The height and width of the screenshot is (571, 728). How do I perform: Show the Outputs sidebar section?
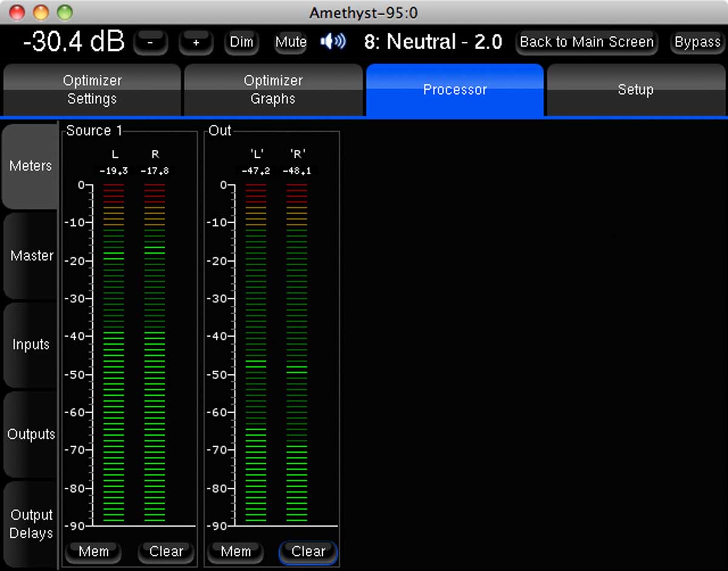tap(31, 434)
